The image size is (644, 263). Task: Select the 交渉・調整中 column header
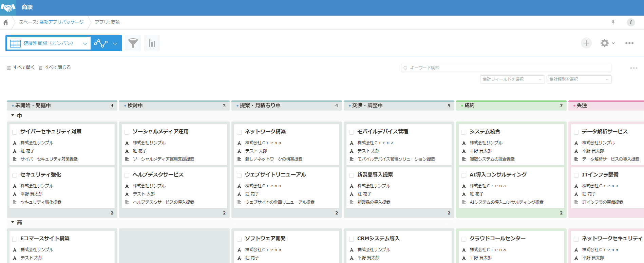point(399,106)
